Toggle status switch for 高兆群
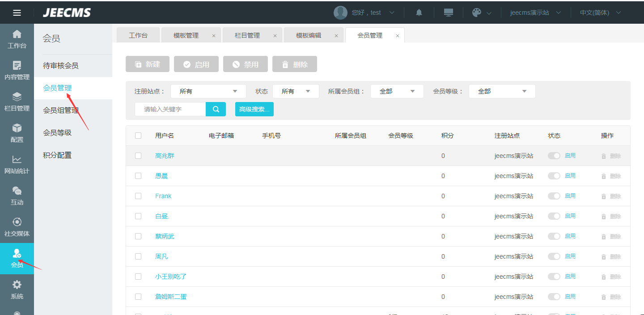Viewport: 644px width, 315px height. point(554,156)
